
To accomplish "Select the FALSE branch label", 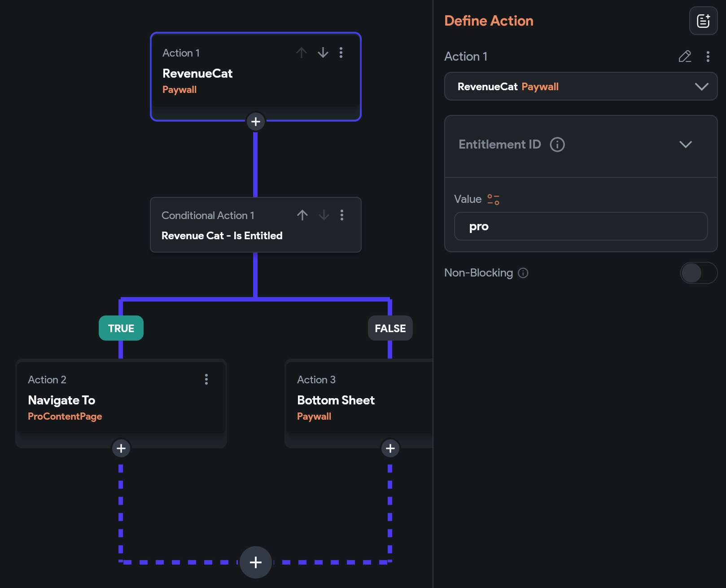I will [390, 328].
